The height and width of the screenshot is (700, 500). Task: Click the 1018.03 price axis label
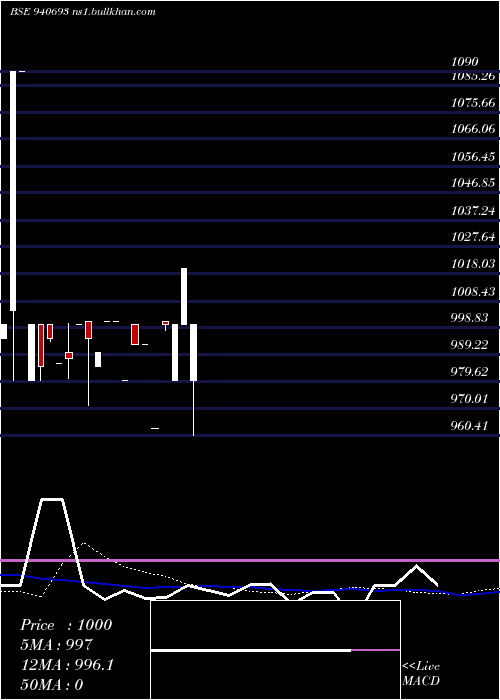[473, 264]
